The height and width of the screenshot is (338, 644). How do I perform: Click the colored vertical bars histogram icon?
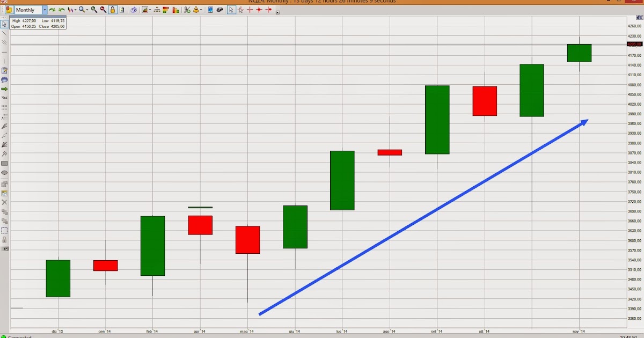pyautogui.click(x=175, y=10)
